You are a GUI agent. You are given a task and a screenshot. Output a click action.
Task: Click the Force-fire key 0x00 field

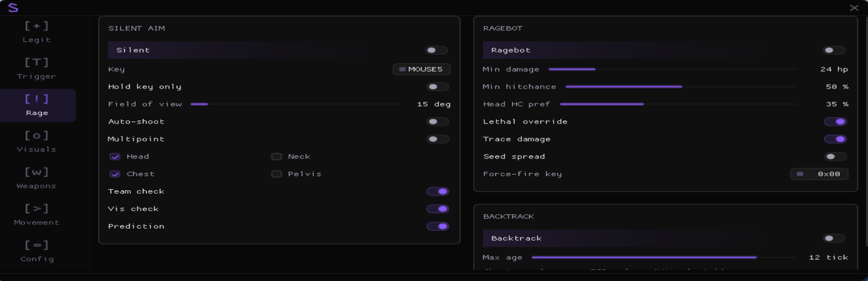click(x=819, y=174)
